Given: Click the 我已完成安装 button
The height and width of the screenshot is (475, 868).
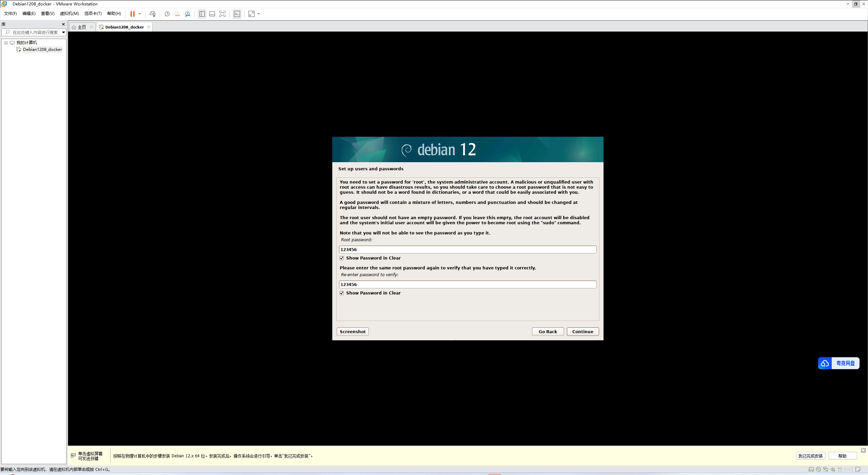Looking at the screenshot, I should click(x=810, y=456).
